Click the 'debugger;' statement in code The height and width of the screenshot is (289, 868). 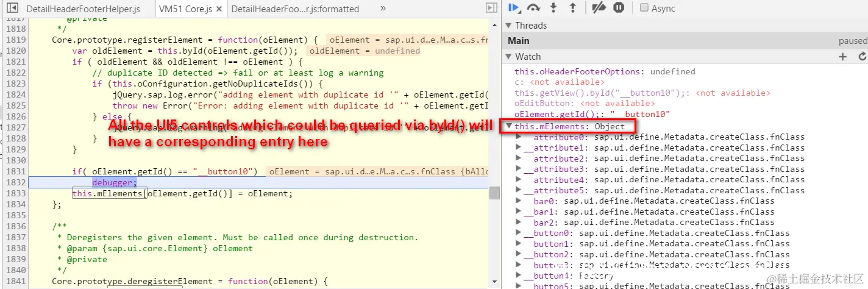click(115, 182)
